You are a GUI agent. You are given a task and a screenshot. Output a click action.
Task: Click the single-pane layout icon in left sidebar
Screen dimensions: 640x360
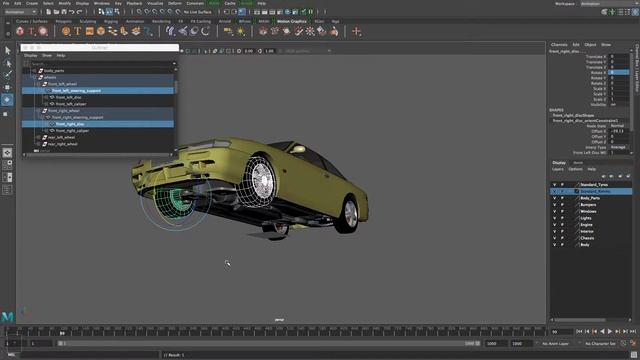7,153
